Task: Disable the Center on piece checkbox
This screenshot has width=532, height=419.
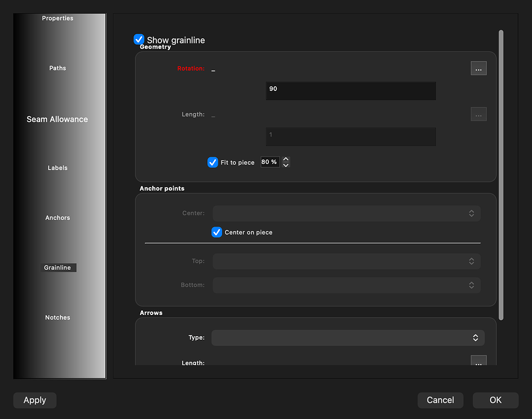Action: pyautogui.click(x=217, y=232)
